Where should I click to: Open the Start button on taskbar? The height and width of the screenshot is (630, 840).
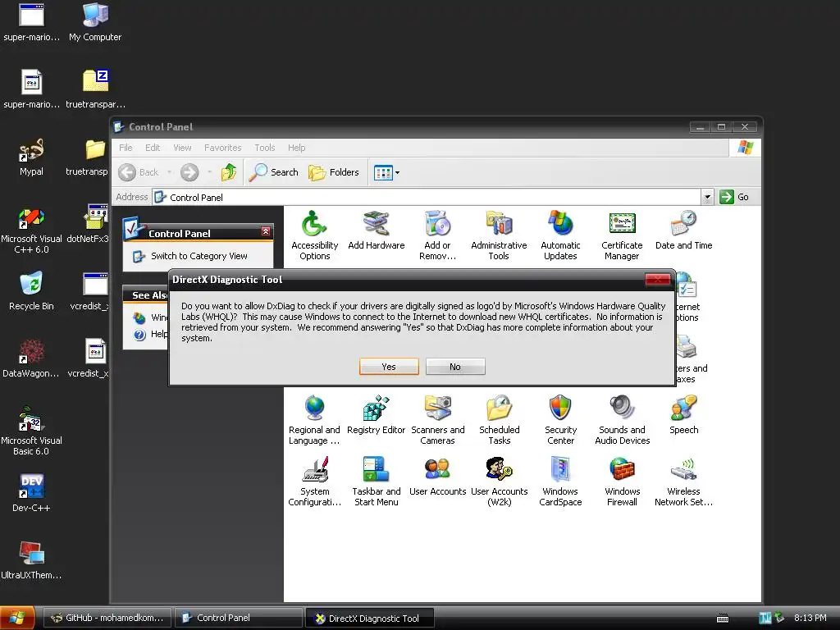17,618
